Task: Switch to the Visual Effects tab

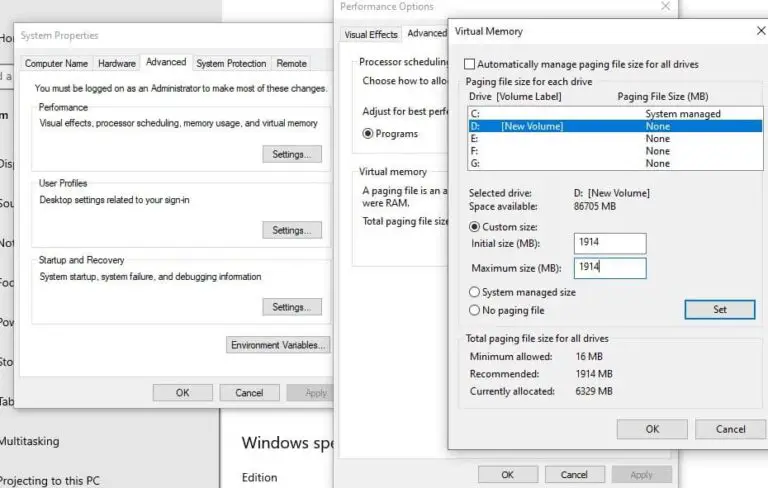Action: tap(371, 34)
